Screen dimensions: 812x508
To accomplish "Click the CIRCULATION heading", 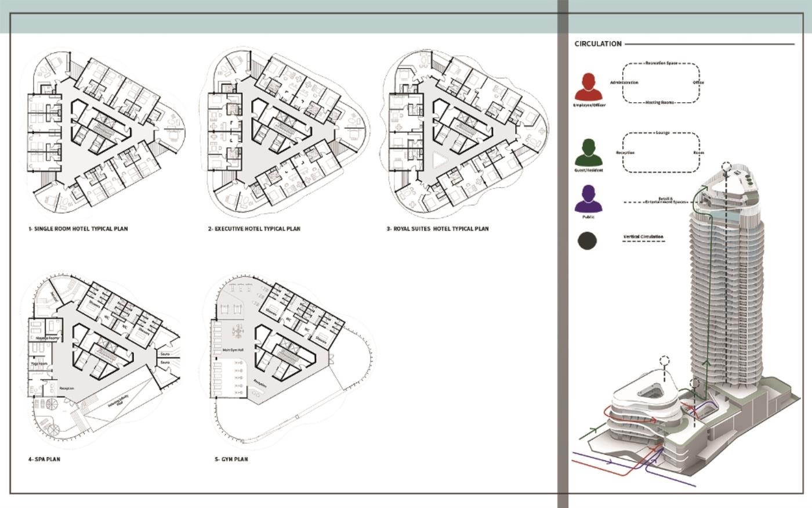I will [598, 44].
